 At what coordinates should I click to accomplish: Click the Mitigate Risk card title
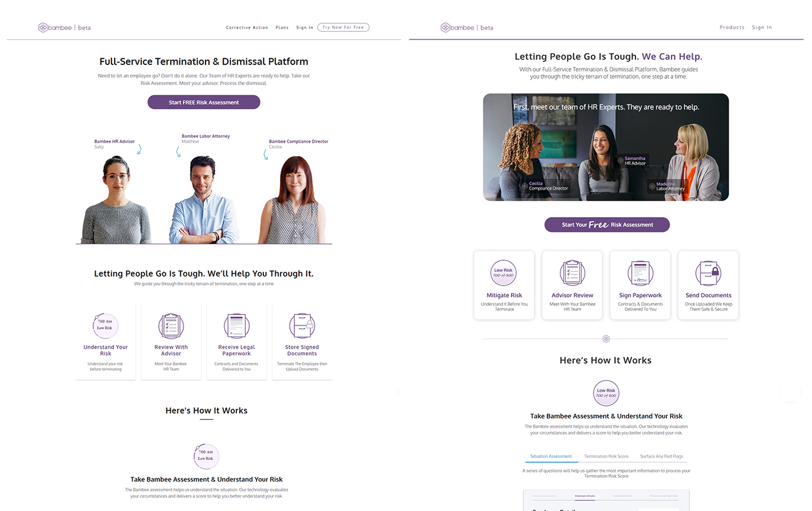tap(504, 295)
